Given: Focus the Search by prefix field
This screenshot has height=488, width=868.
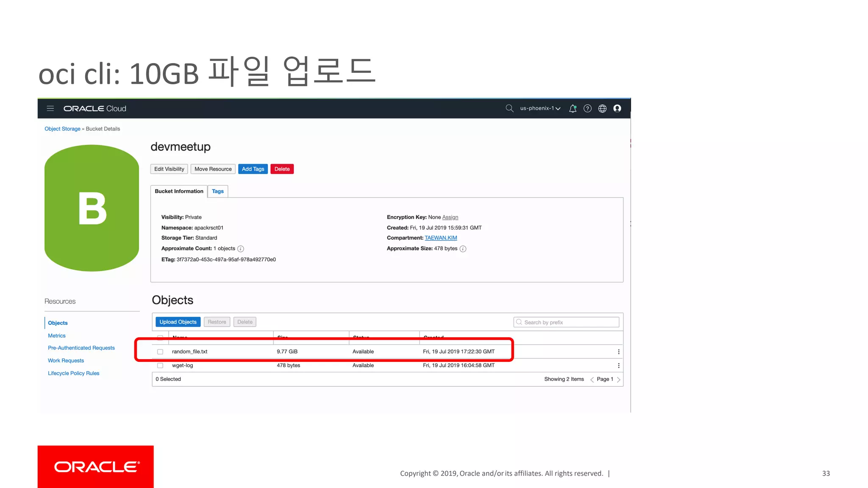Looking at the screenshot, I should [566, 322].
